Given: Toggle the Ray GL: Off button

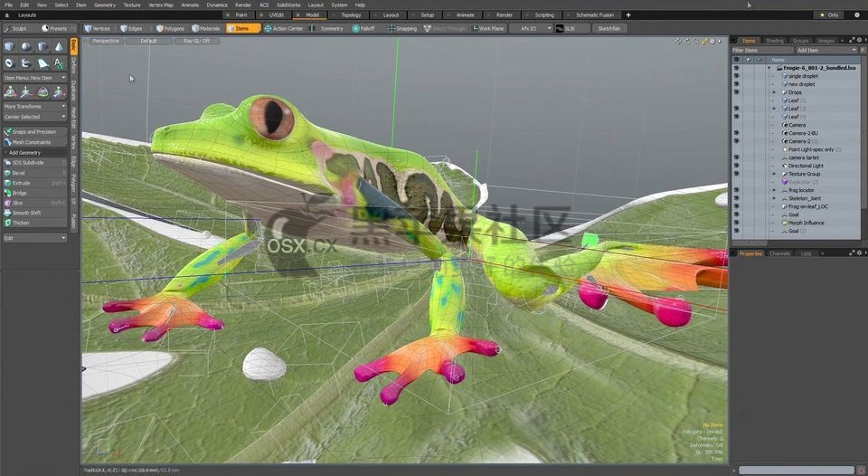Looking at the screenshot, I should [196, 41].
